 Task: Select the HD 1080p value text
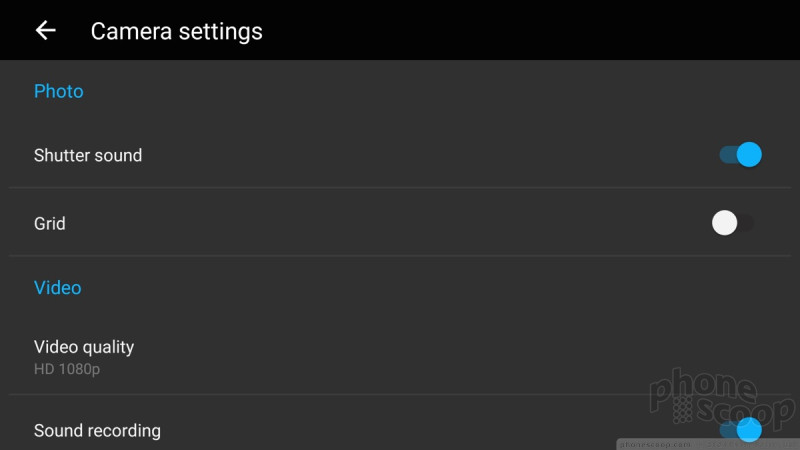(67, 369)
